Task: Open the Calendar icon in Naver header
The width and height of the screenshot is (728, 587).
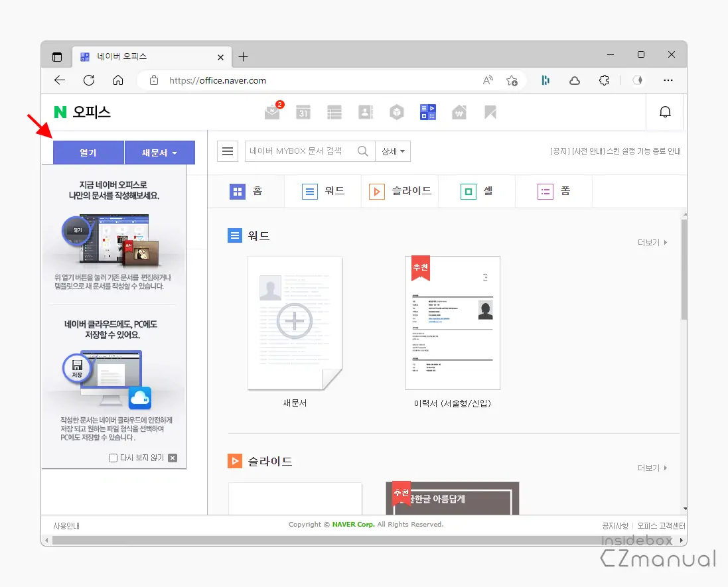Action: 303,112
